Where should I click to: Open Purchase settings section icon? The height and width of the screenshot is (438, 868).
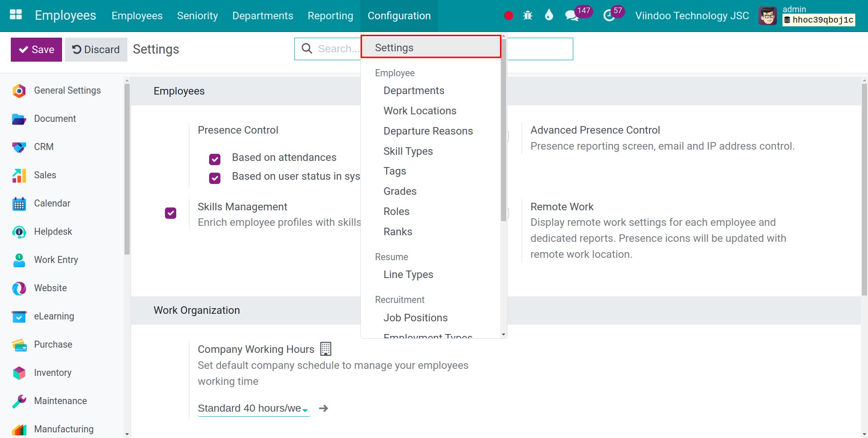(x=19, y=345)
